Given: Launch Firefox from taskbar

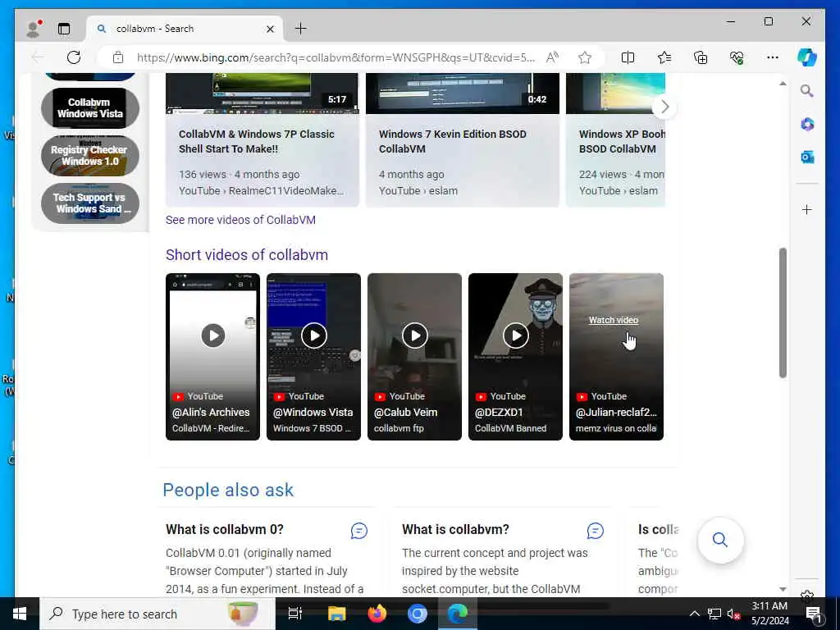Looking at the screenshot, I should (x=377, y=614).
